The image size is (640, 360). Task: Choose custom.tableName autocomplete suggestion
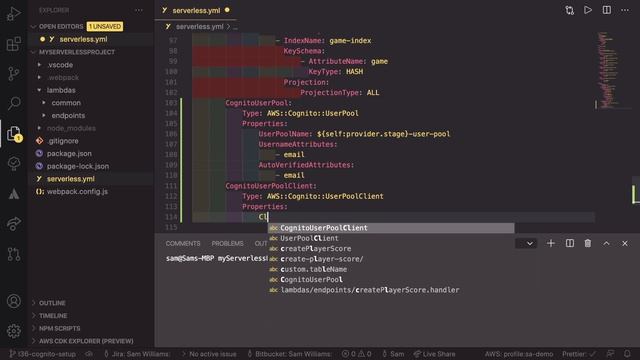[x=391, y=269]
